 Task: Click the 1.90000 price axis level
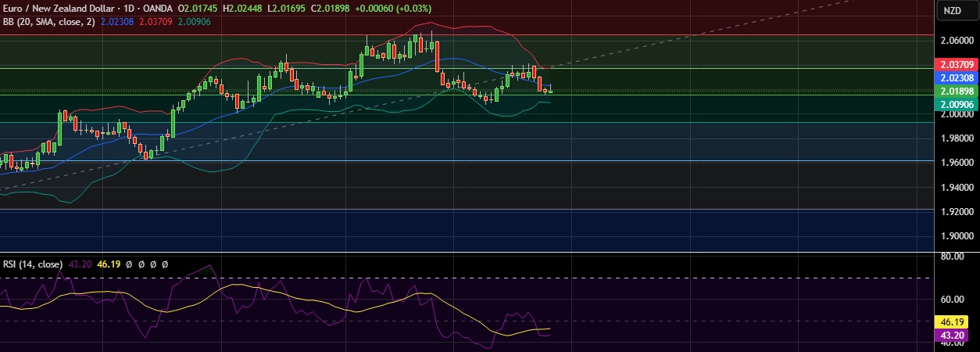(x=956, y=236)
